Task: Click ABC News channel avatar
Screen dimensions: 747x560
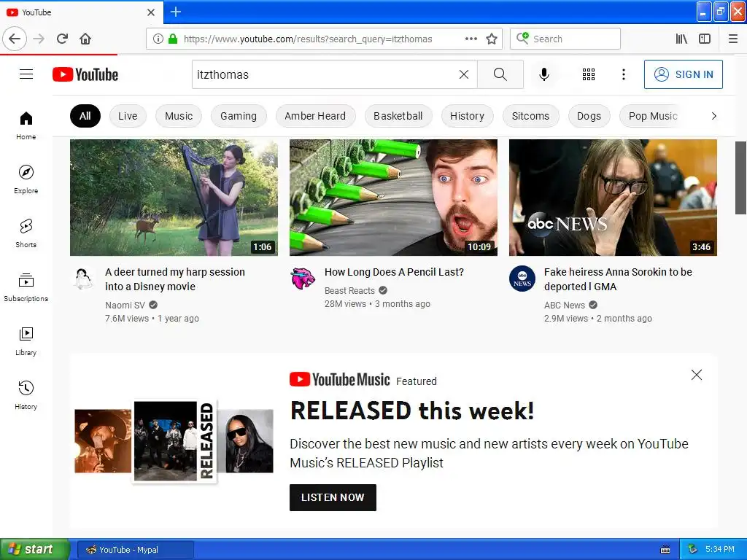Action: tap(522, 279)
